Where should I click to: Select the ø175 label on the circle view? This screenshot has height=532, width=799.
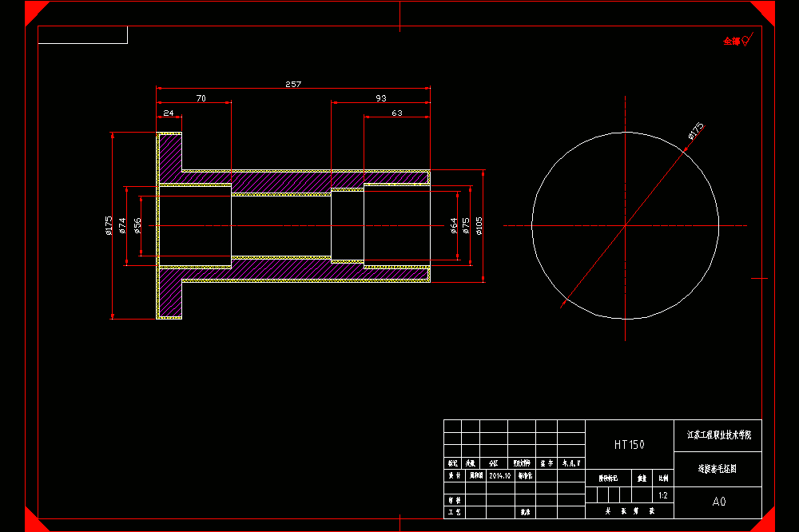coord(696,131)
